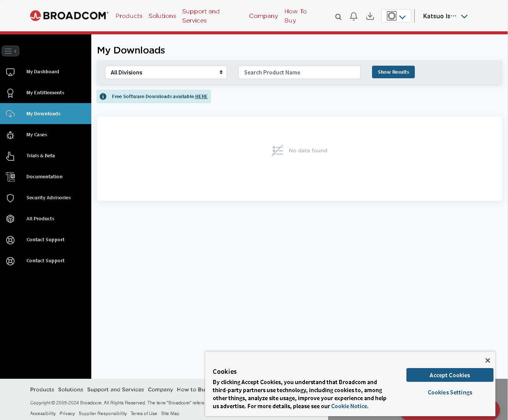The image size is (508, 420).
Task: Open Support and Services in top navigation
Action: coord(201,16)
